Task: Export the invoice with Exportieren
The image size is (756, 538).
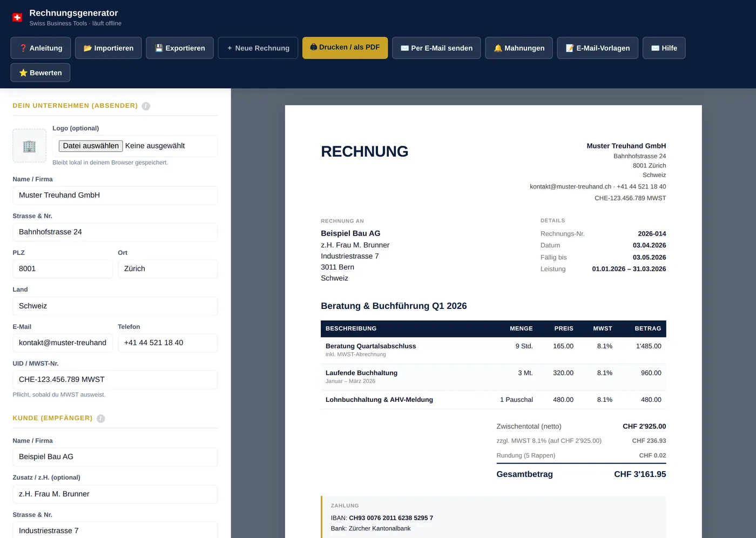Action: (180, 48)
